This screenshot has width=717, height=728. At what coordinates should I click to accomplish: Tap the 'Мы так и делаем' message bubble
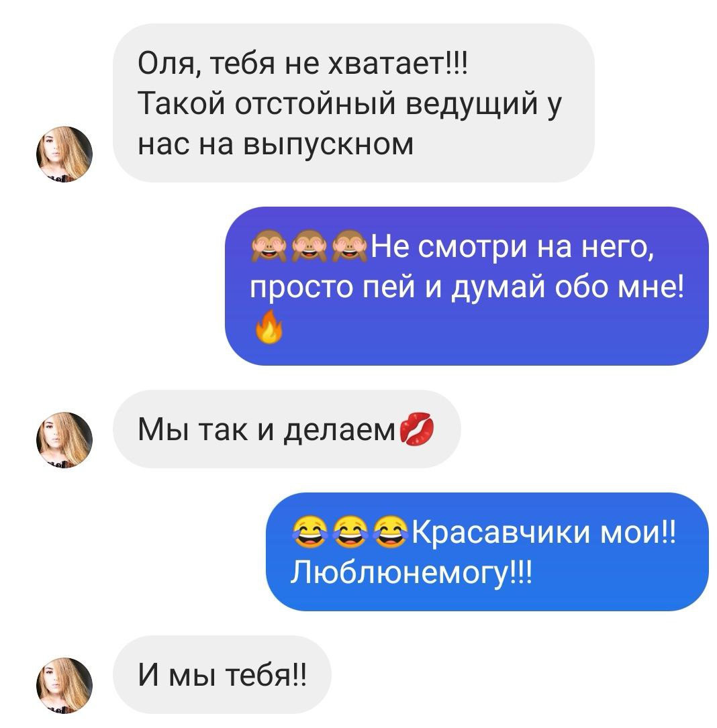point(287,429)
